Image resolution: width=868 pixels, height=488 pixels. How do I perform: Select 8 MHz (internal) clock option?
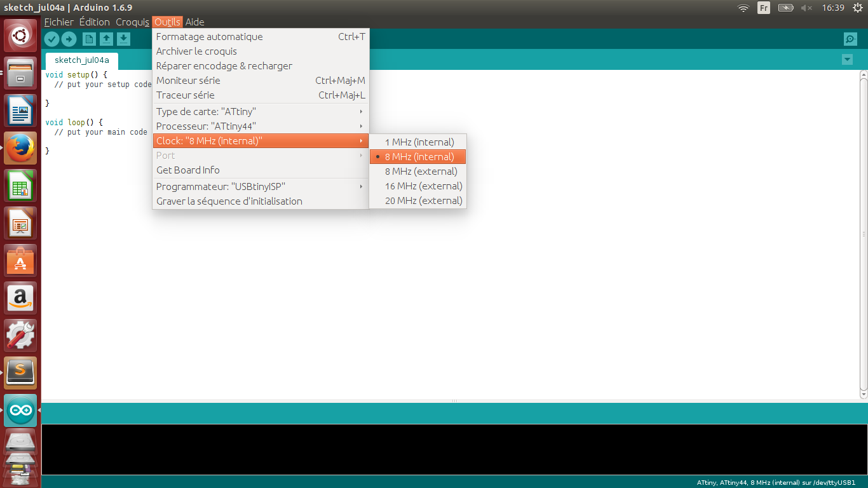pos(417,156)
